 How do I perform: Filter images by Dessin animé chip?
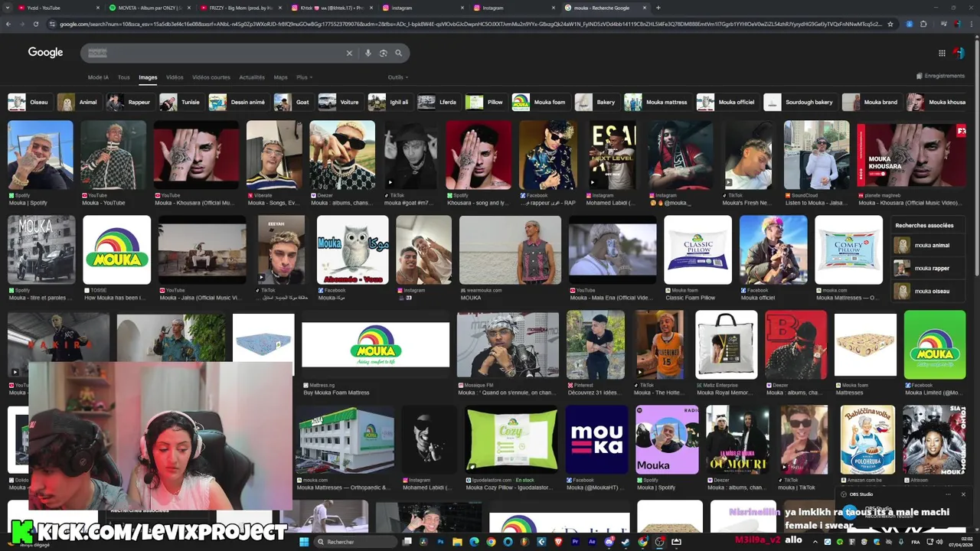[x=238, y=102]
